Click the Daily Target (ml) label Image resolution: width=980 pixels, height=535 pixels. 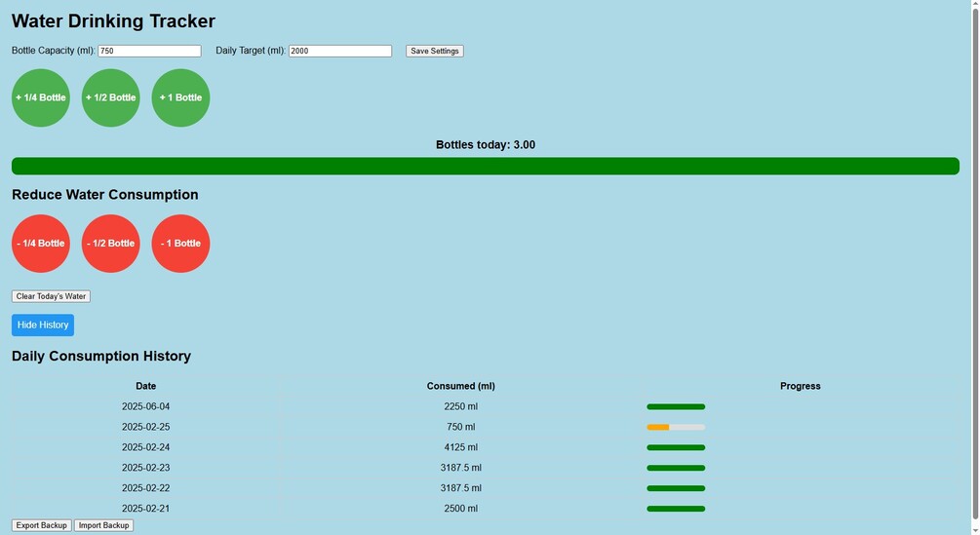coord(251,51)
